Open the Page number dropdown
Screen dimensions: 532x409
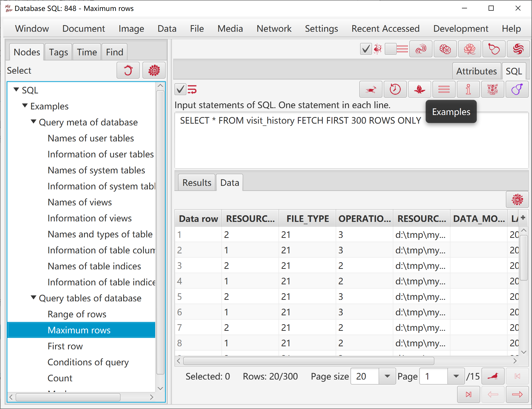456,376
